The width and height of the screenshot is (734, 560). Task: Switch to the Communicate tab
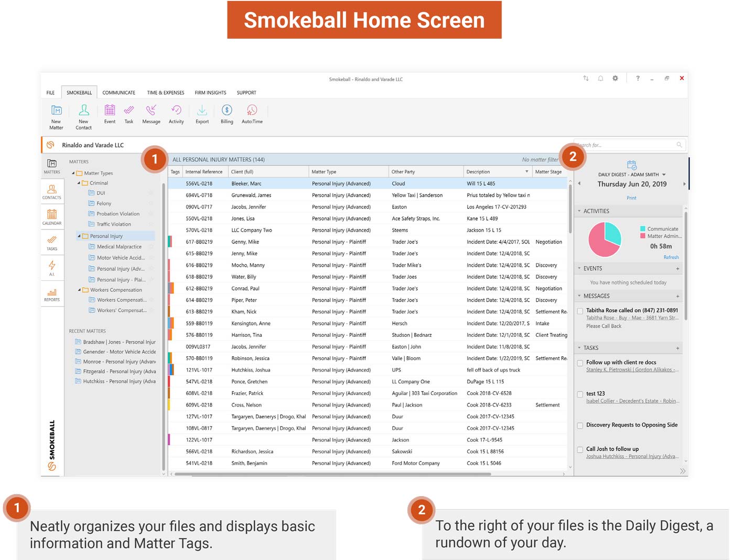[119, 93]
